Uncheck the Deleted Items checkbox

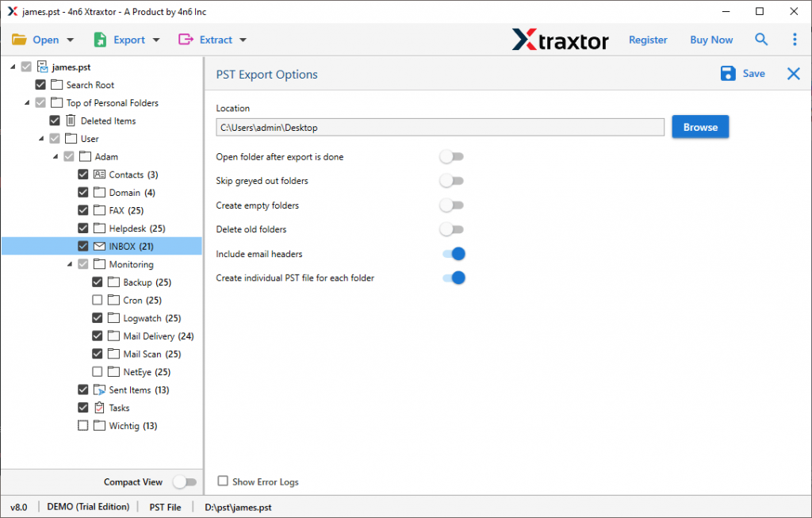(54, 120)
